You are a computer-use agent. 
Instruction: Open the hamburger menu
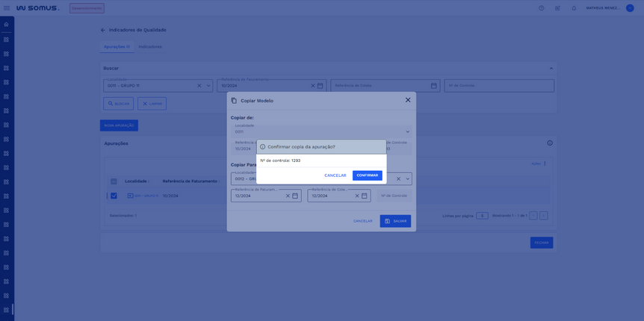click(7, 8)
